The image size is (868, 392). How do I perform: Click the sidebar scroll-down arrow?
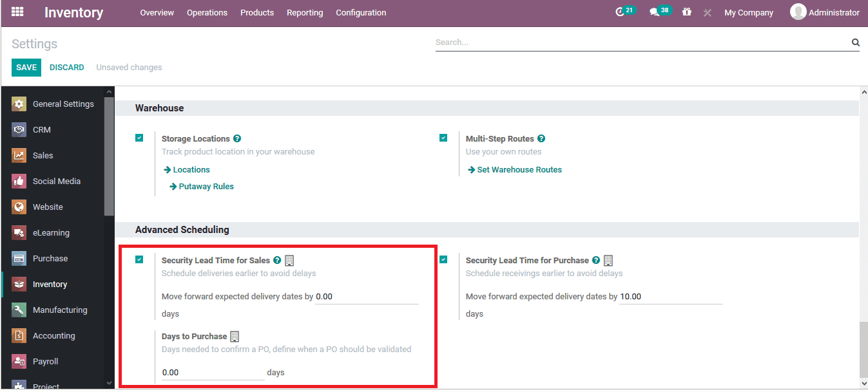point(109,383)
